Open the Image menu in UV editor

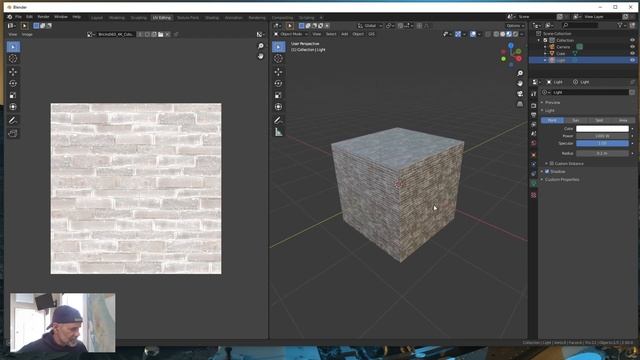[27, 35]
